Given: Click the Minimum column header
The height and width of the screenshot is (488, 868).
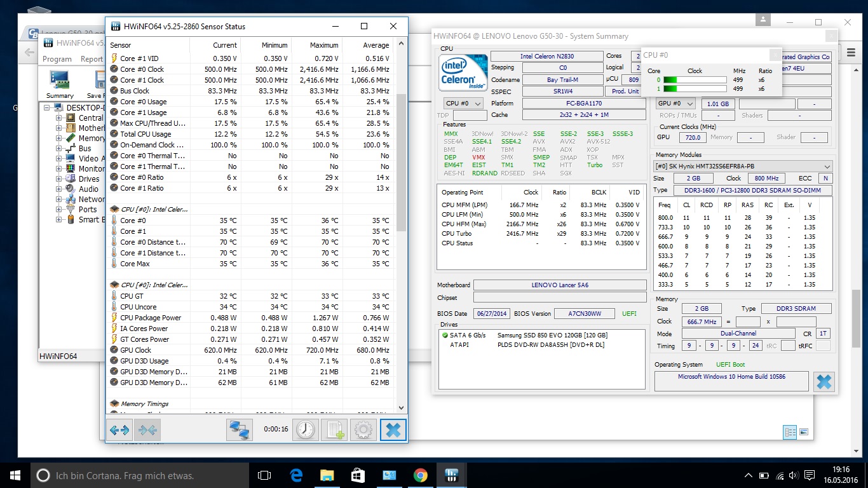Looking at the screenshot, I should 266,45.
